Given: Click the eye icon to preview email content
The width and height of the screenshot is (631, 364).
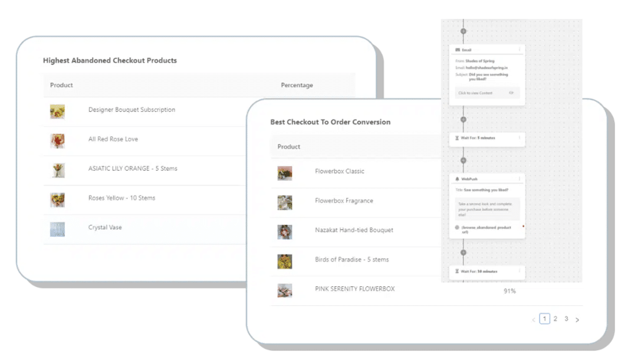Looking at the screenshot, I should (x=511, y=93).
